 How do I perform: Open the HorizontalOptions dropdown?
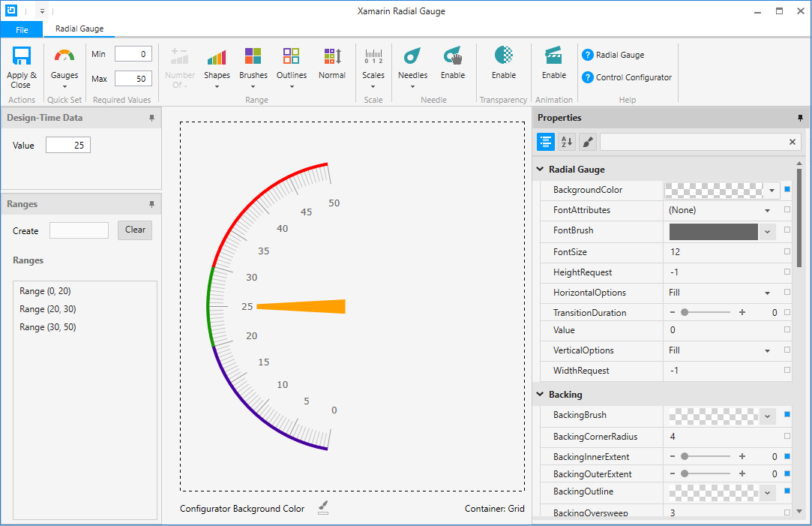point(768,293)
